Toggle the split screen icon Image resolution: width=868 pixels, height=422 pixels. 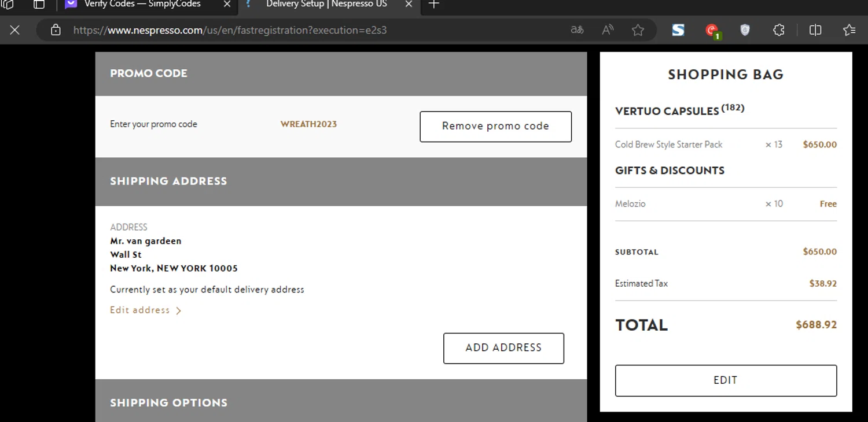pos(815,30)
